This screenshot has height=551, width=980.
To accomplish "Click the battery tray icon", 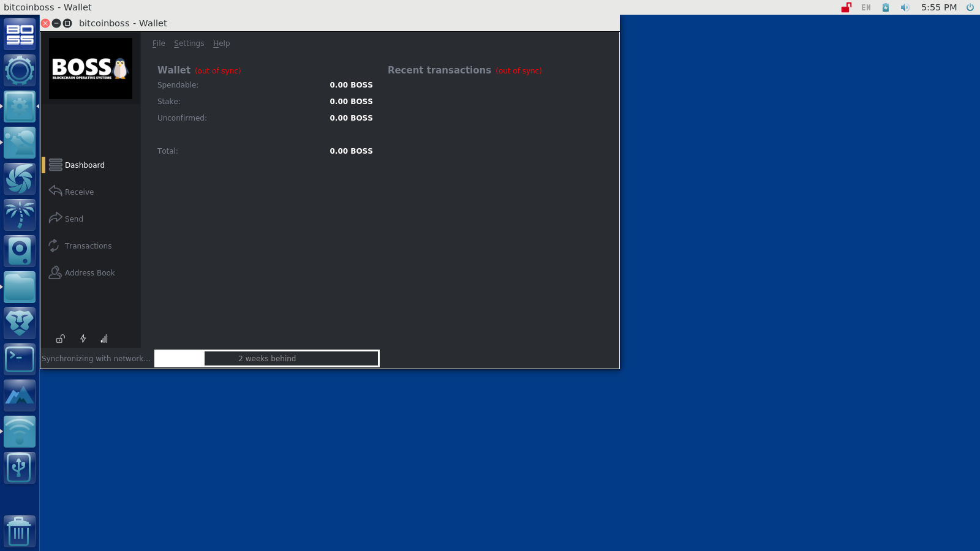I will (886, 7).
